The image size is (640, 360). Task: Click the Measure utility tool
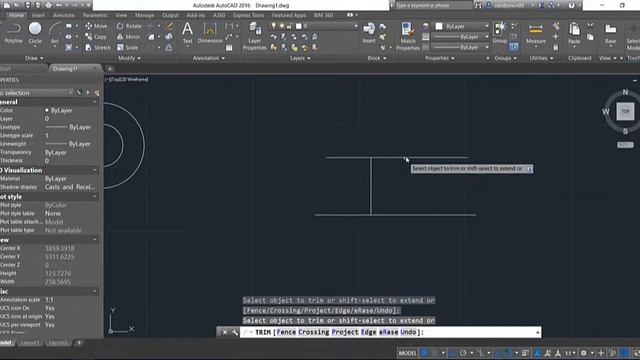pyautogui.click(x=536, y=33)
